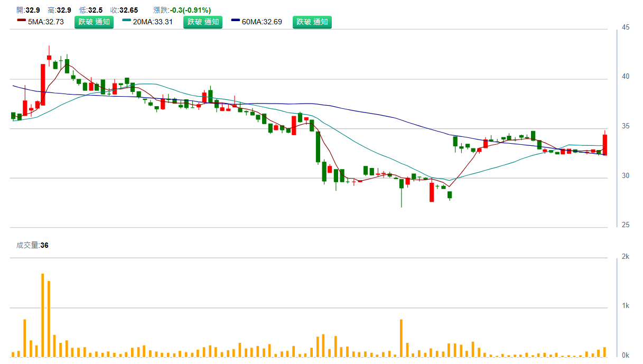
Task: Click the 45 price axis label
Action: coord(625,27)
